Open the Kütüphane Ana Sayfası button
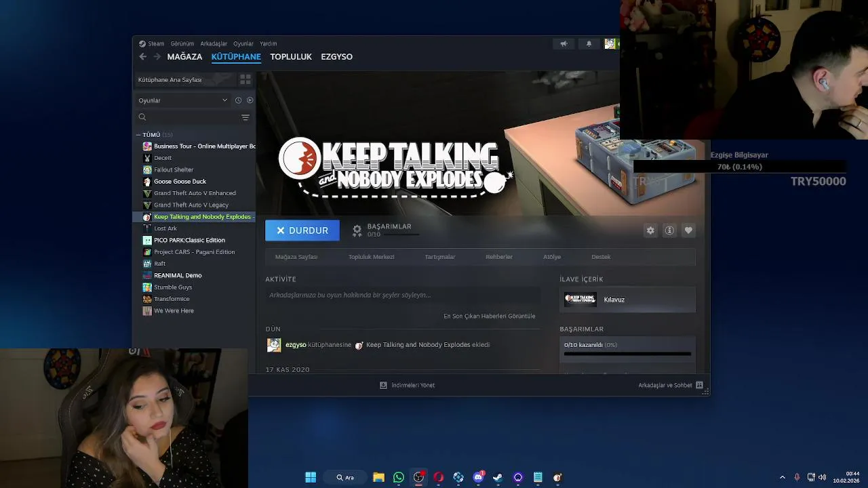868x488 pixels. 184,80
